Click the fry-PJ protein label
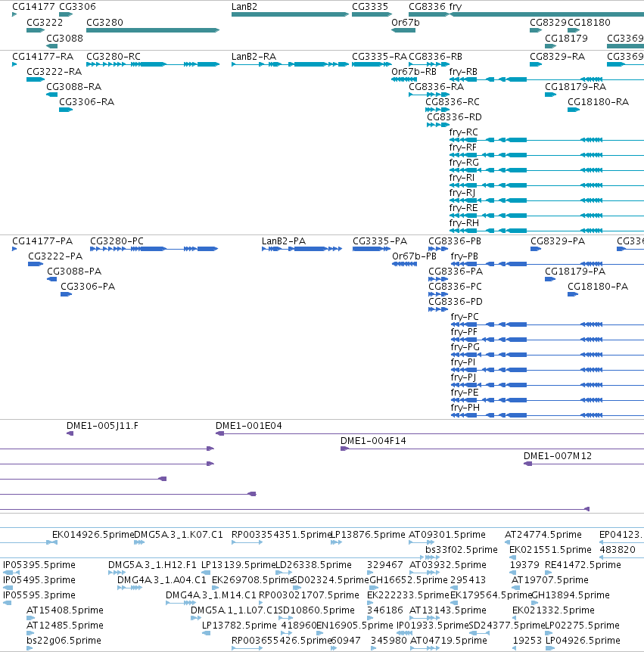 [x=463, y=377]
